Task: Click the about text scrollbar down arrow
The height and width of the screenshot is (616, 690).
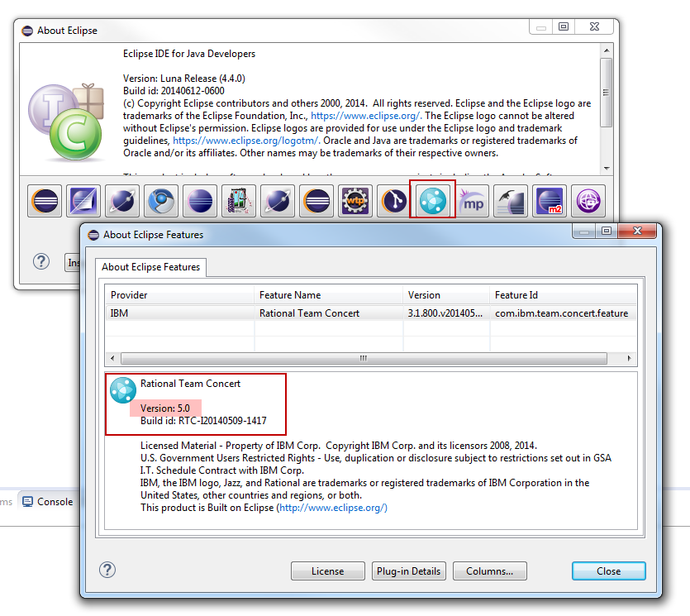Action: (607, 168)
